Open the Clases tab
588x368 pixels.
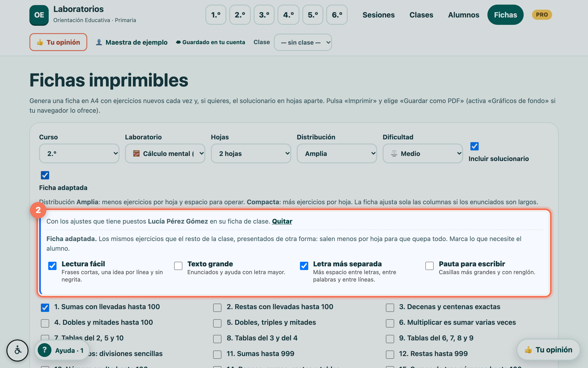421,15
